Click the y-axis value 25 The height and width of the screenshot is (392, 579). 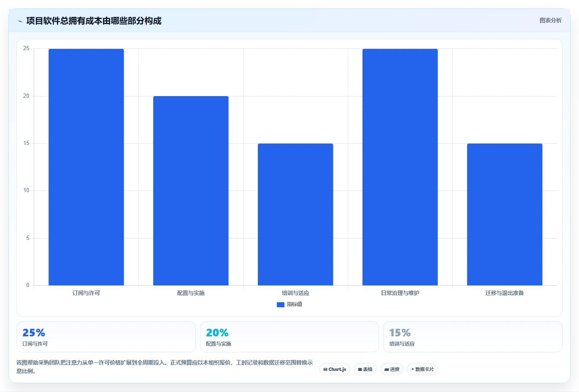(26, 48)
